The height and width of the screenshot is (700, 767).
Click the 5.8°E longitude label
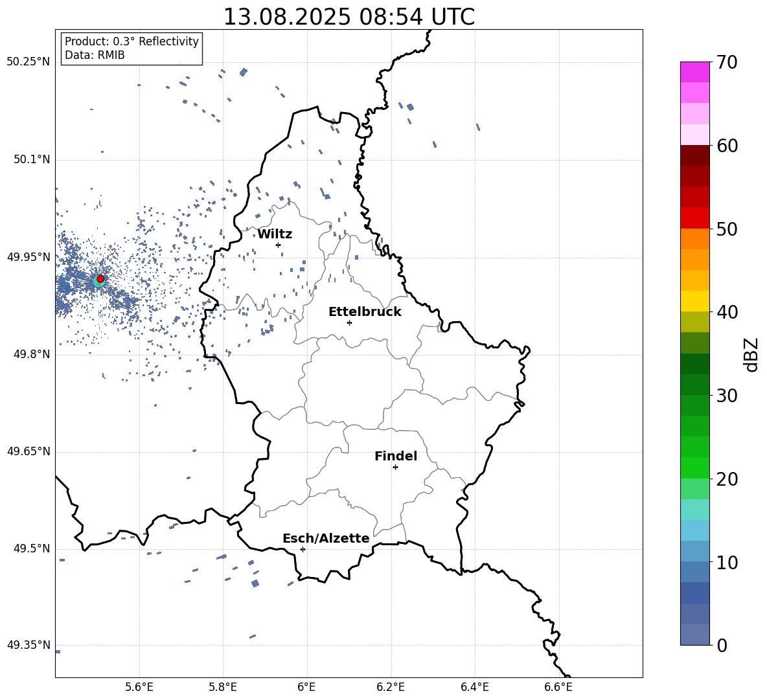click(x=223, y=687)
